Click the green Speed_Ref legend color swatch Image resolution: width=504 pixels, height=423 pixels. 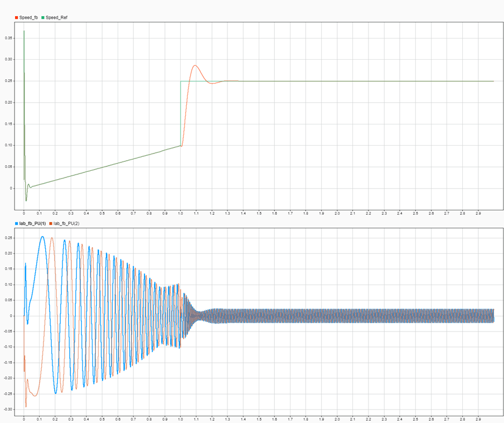42,18
